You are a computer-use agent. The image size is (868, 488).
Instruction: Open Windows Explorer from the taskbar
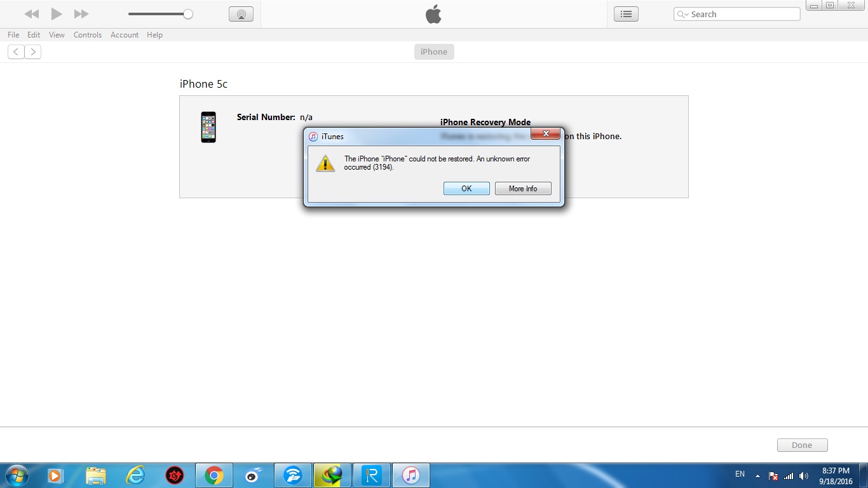tap(95, 475)
